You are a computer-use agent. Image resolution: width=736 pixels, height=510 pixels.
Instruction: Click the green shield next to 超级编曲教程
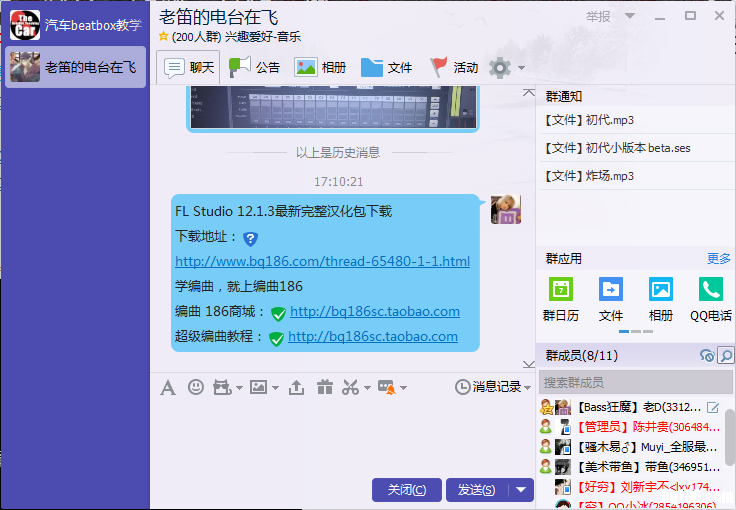[276, 338]
